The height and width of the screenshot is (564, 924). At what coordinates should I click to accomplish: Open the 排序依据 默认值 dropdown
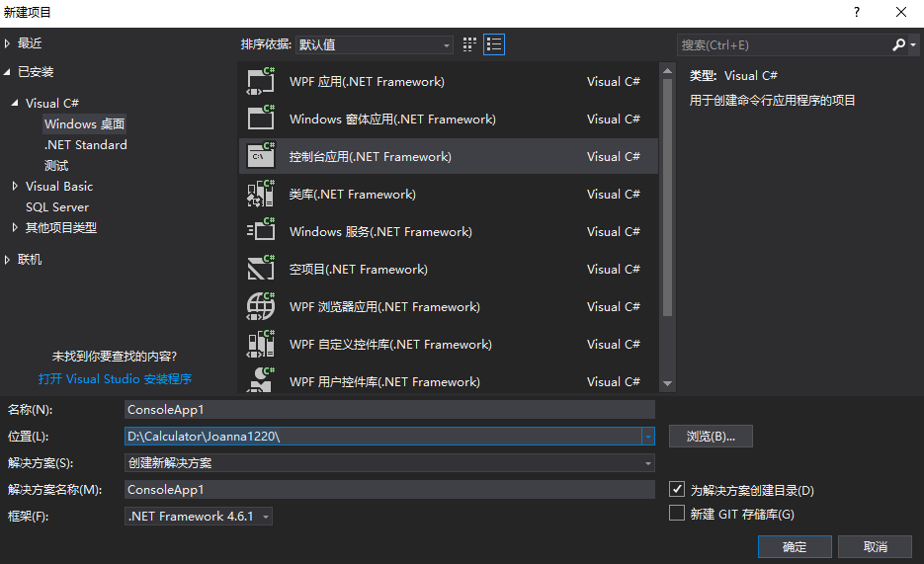click(375, 44)
